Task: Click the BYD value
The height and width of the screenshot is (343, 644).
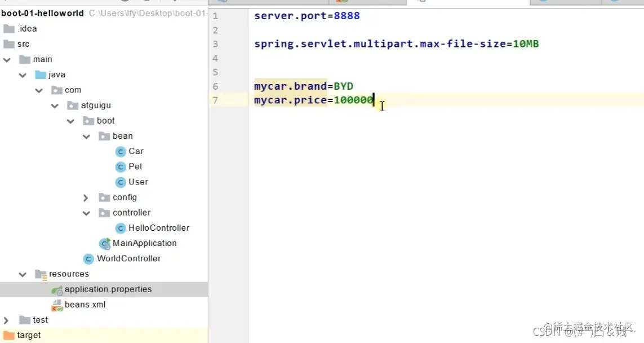Action: click(343, 86)
